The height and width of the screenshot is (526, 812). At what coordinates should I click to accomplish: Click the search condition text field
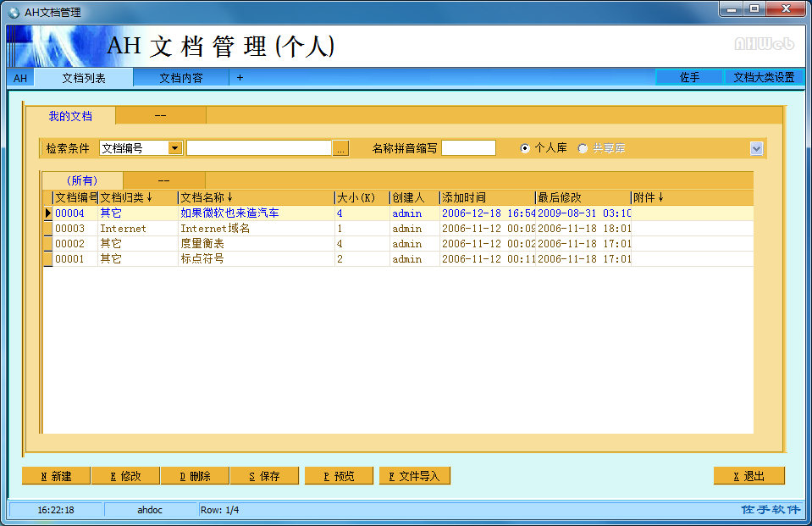(259, 148)
